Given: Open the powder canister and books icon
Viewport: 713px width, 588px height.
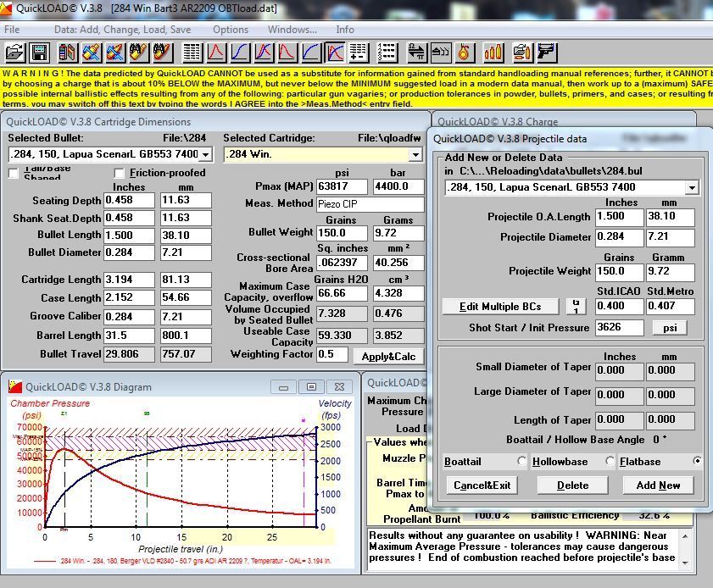Looking at the screenshot, I should (67, 53).
